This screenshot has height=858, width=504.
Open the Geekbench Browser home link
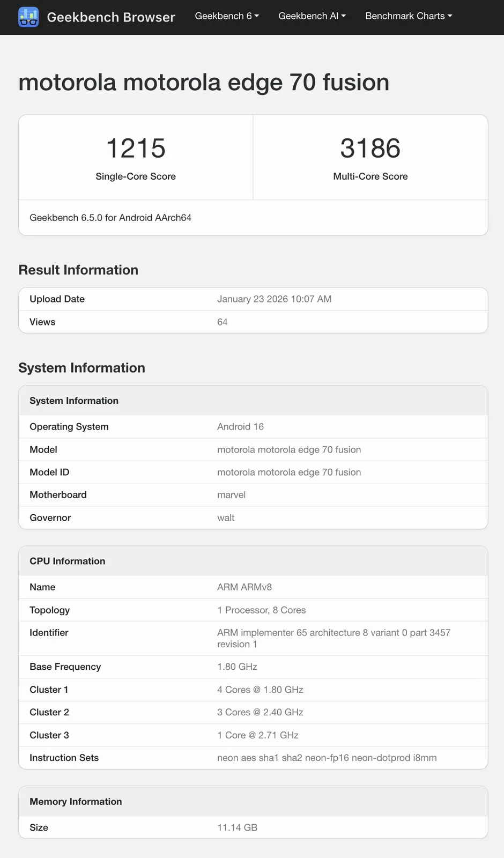coord(111,17)
